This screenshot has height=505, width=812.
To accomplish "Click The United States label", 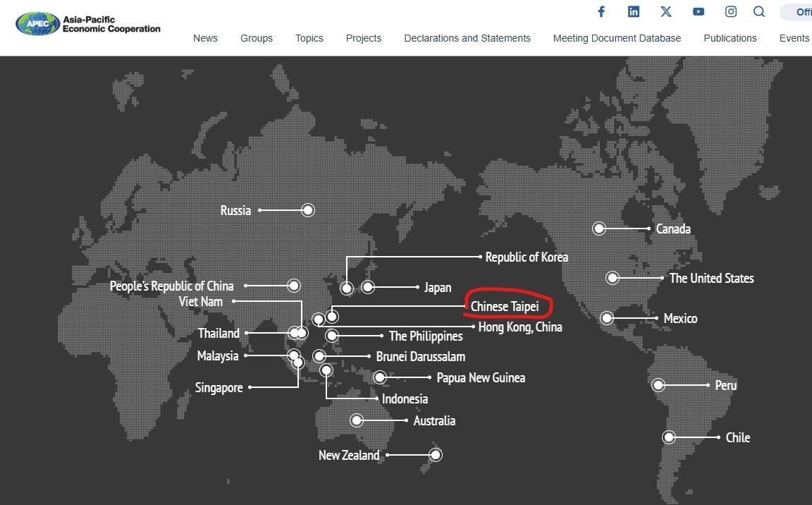I will [x=711, y=279].
